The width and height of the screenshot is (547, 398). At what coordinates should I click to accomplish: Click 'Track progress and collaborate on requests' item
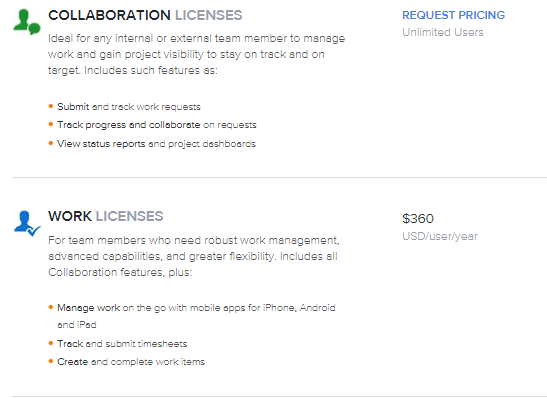[157, 125]
